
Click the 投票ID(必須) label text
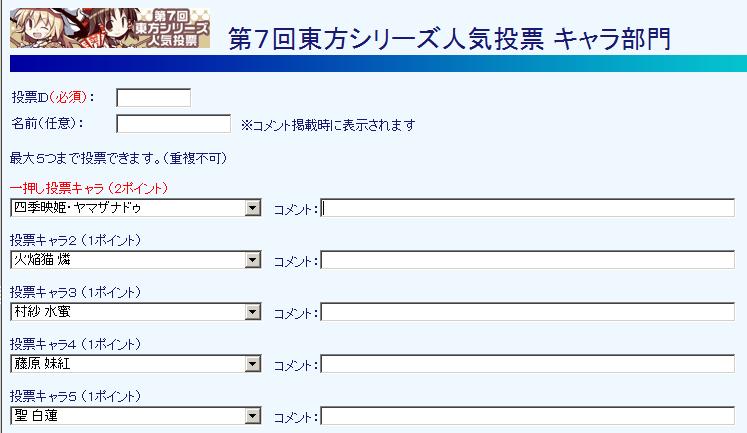tap(52, 98)
